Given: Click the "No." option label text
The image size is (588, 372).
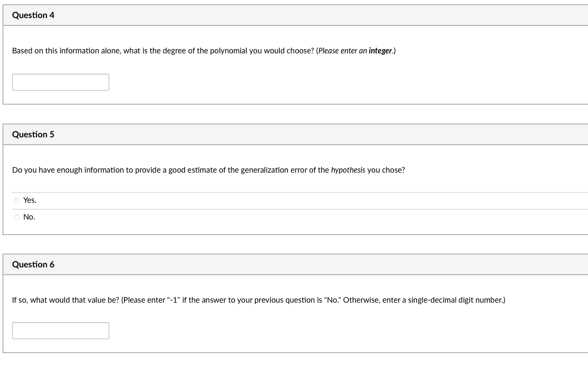Looking at the screenshot, I should click(x=29, y=217).
